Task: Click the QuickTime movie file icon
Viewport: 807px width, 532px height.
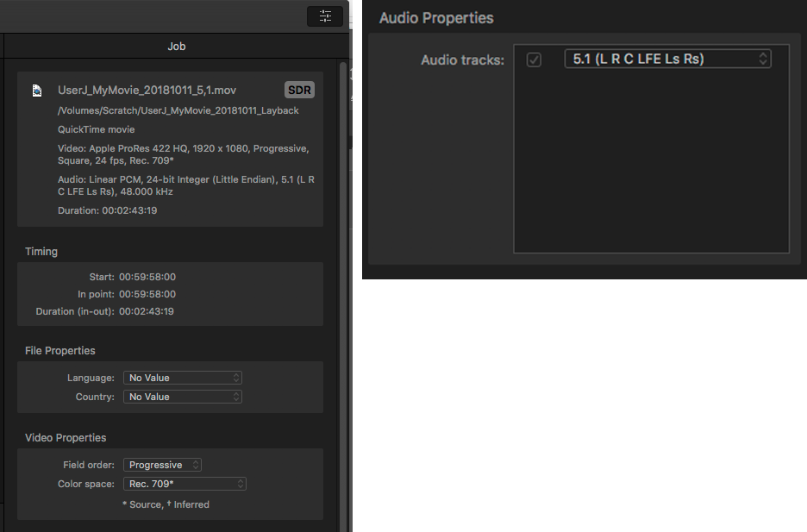Action: 37,91
